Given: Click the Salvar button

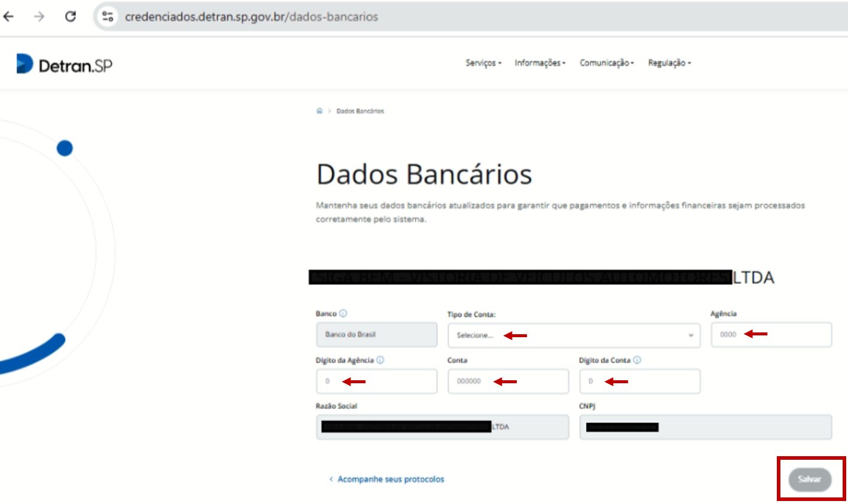Looking at the screenshot, I should (810, 479).
